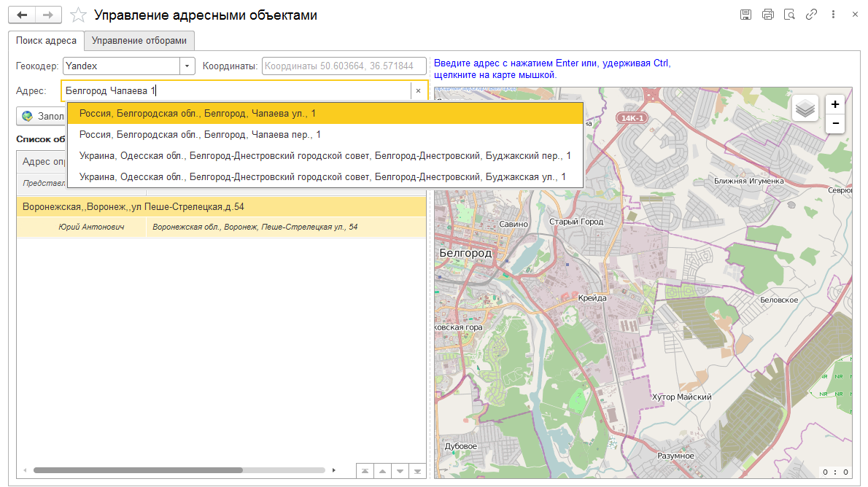Zoom in on the map
Viewport: 868px width, 487px height.
coord(835,104)
